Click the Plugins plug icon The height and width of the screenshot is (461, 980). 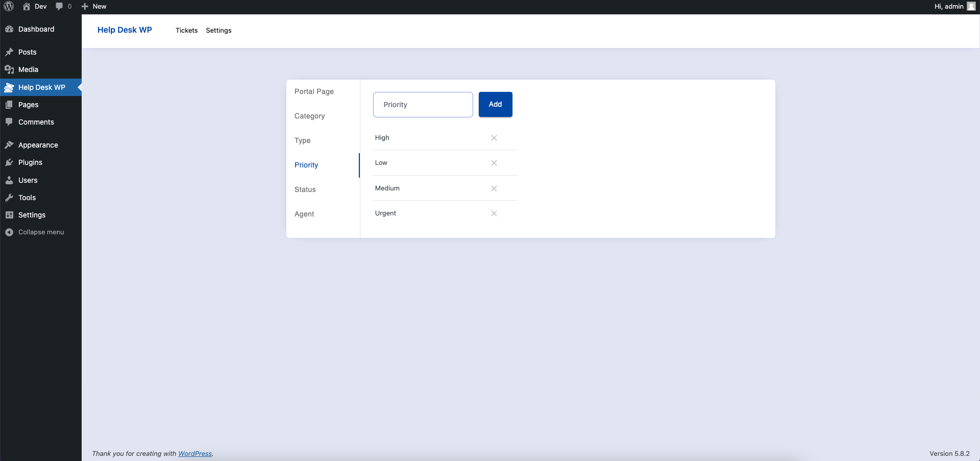coord(9,162)
